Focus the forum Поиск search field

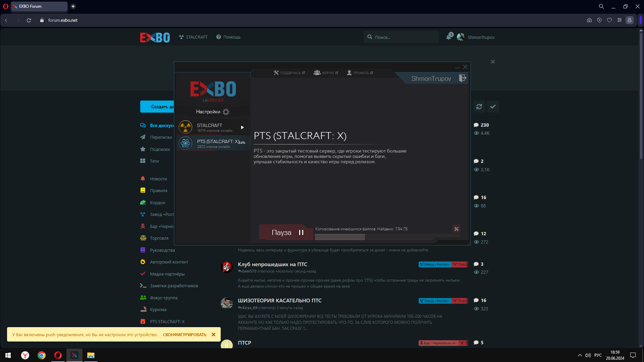point(401,37)
